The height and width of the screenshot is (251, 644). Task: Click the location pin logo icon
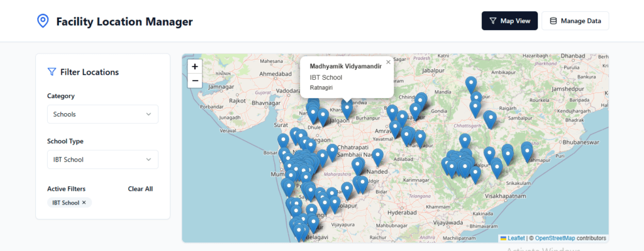[x=43, y=21]
